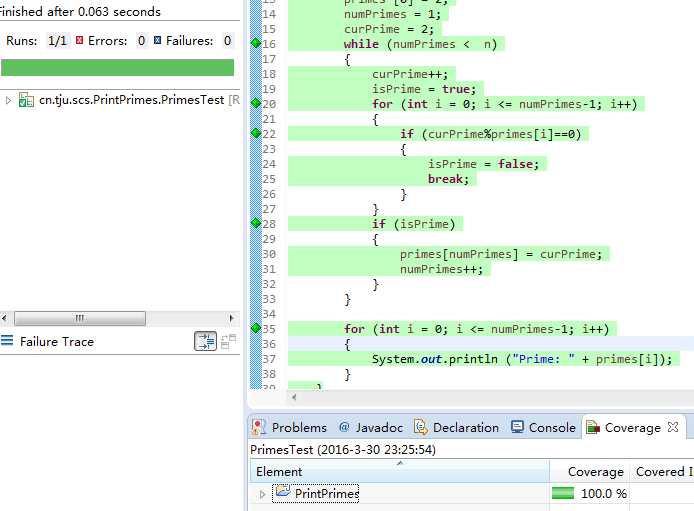Click line number 30 in the editor gutter
Viewport: 694px width, 511px height.
coord(269,254)
